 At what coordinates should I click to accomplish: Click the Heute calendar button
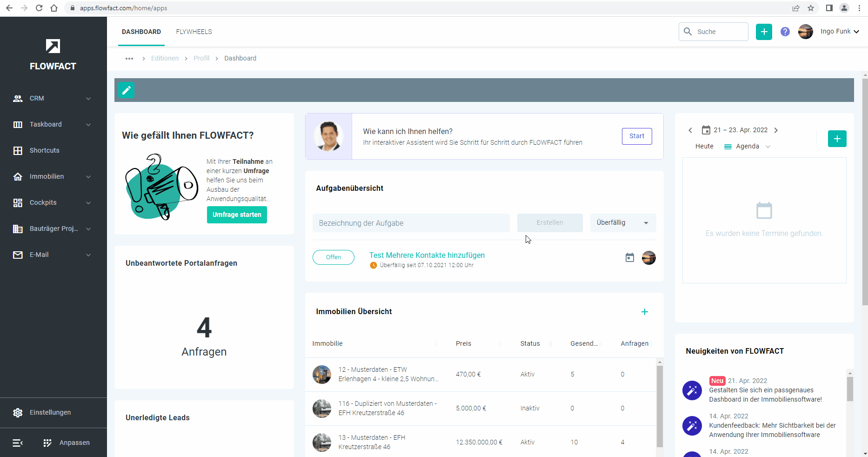click(704, 146)
